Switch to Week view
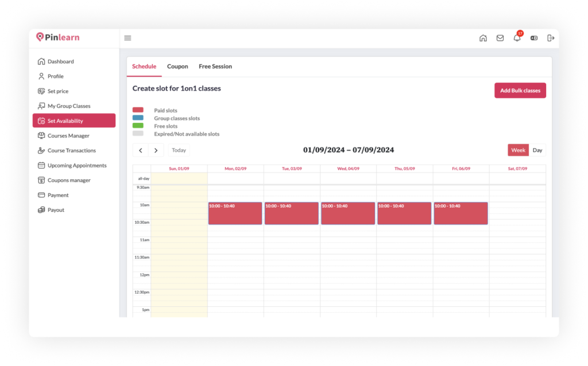 point(518,150)
